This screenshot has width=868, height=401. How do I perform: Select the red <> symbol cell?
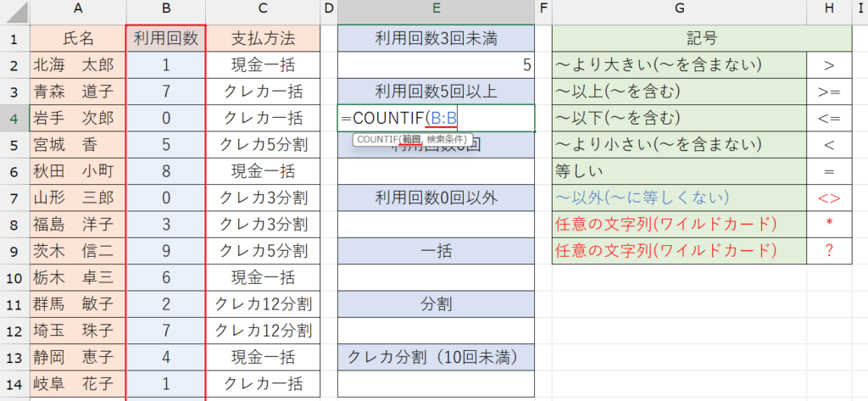click(x=829, y=198)
